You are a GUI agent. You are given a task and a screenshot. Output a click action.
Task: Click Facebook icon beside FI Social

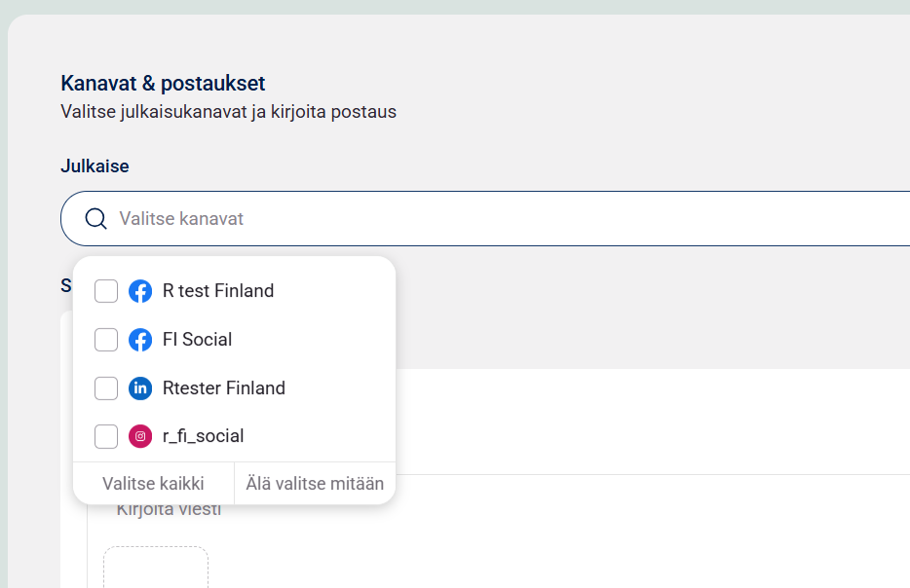[x=140, y=340]
